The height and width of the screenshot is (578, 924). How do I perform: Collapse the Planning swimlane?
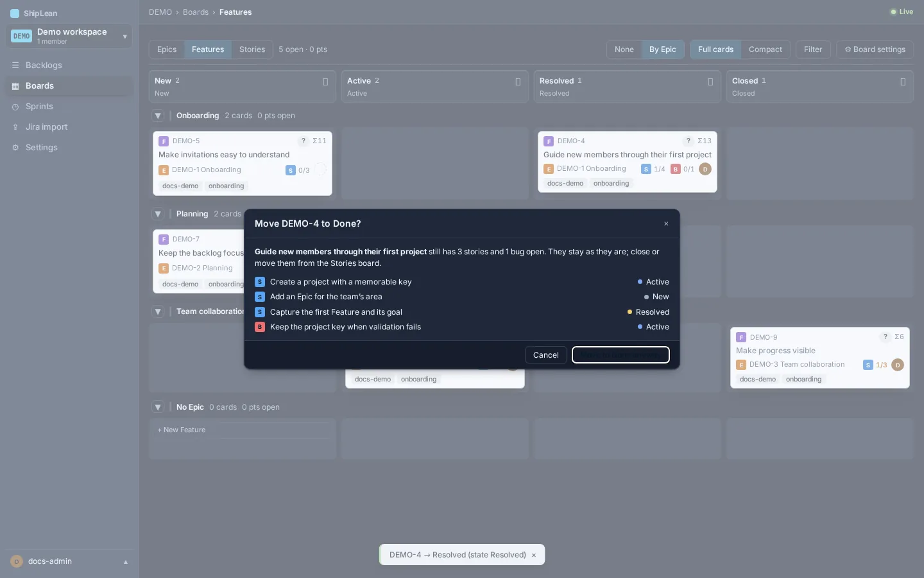158,215
